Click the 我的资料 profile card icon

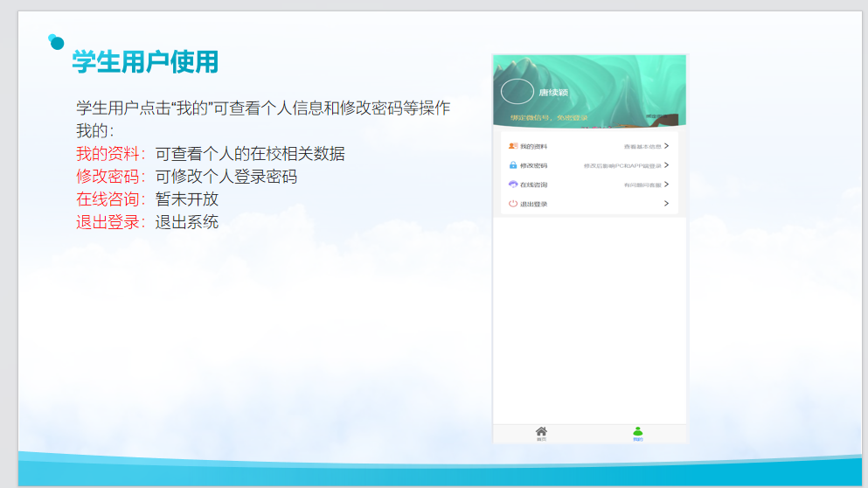[x=513, y=146]
